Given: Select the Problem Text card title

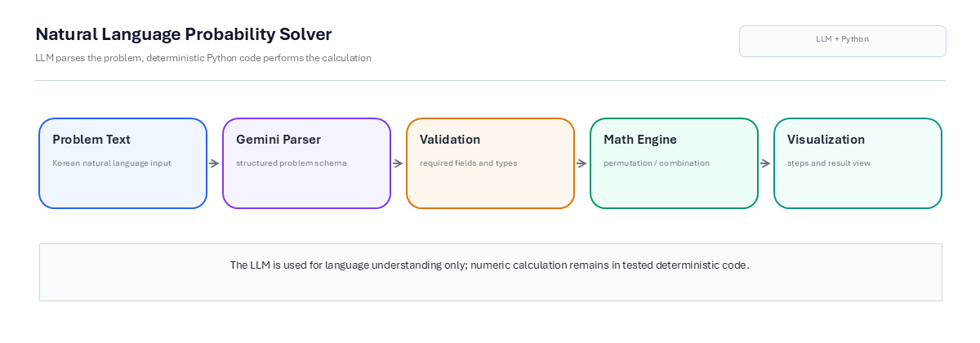Looking at the screenshot, I should tap(91, 140).
